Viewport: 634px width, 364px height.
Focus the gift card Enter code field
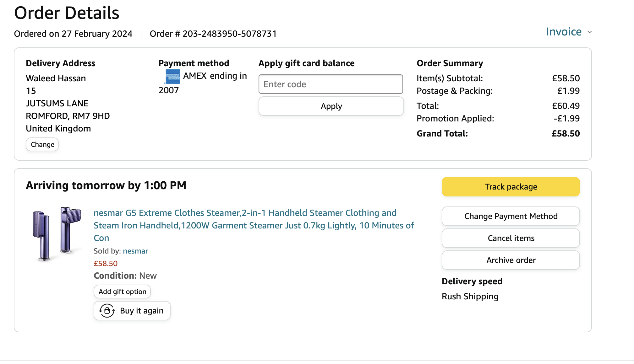[x=331, y=84]
